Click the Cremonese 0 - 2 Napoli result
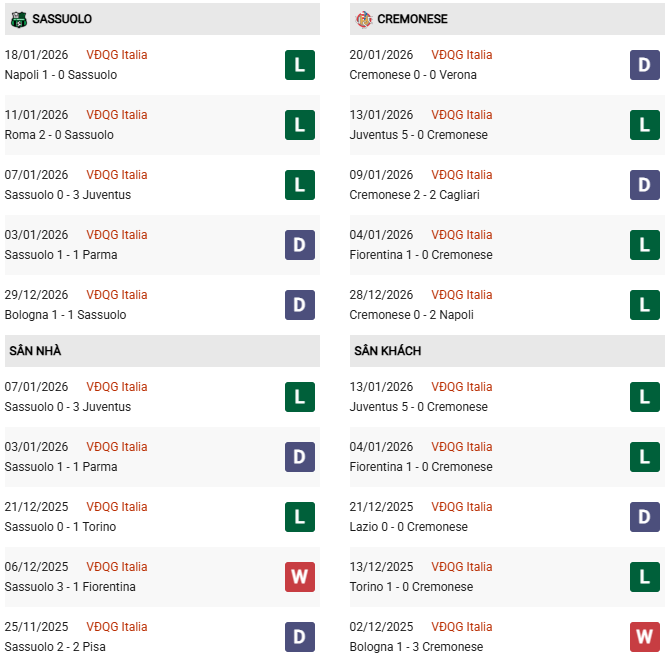The height and width of the screenshot is (660, 666). pyautogui.click(x=411, y=315)
